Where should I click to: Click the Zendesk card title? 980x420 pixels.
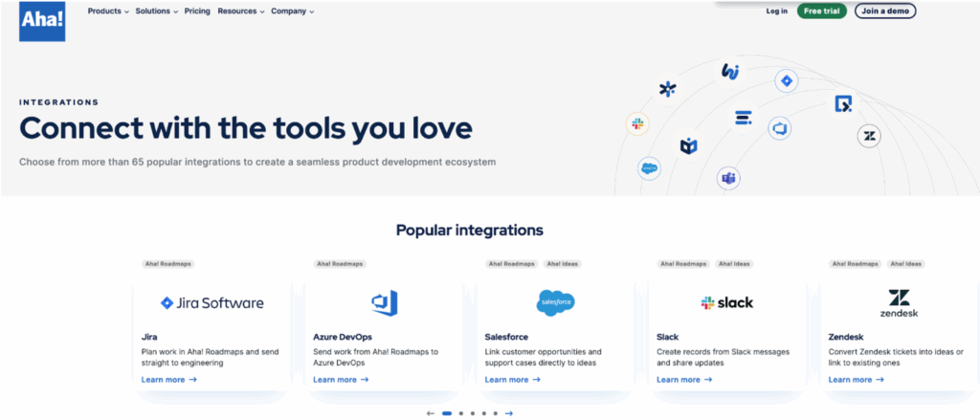click(x=846, y=337)
